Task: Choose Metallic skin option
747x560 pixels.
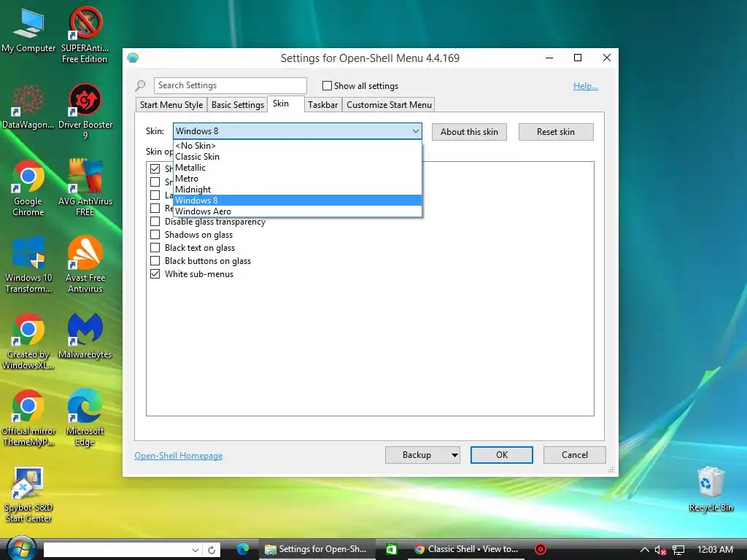Action: (298, 168)
